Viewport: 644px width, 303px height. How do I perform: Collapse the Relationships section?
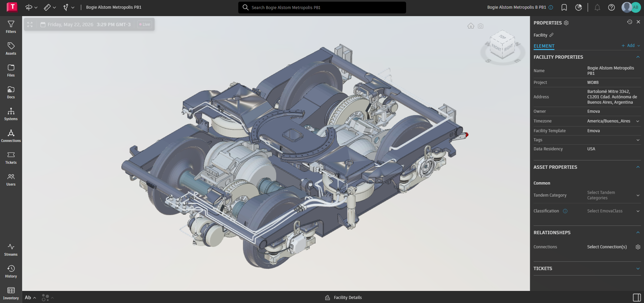(638, 233)
